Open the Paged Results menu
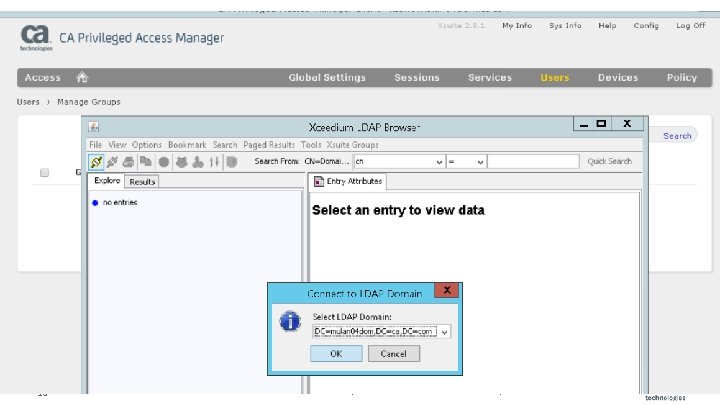 [x=269, y=145]
